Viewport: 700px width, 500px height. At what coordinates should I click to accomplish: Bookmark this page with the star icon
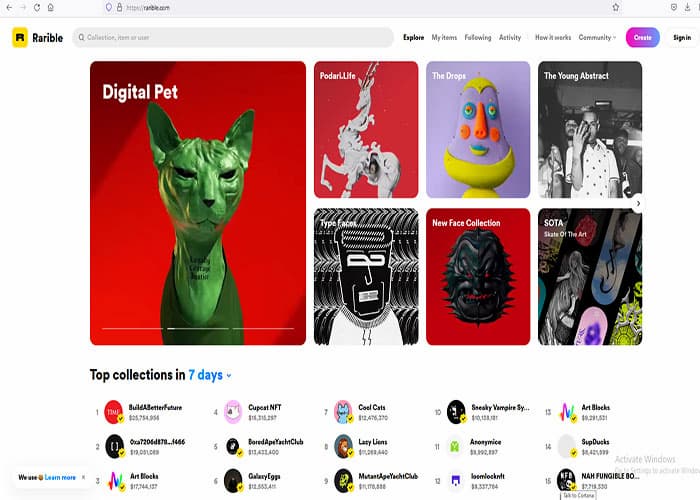(615, 7)
